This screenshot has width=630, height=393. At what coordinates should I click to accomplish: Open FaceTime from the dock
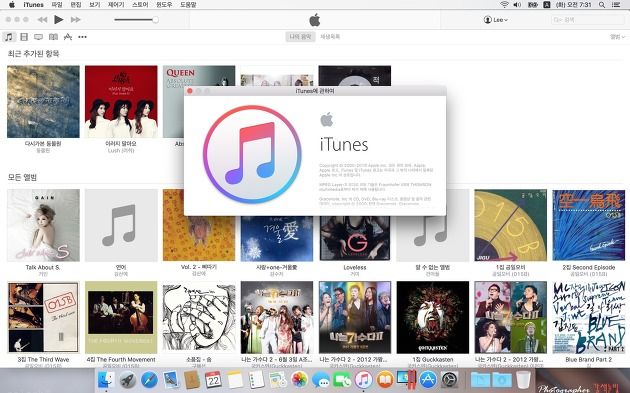coord(342,379)
